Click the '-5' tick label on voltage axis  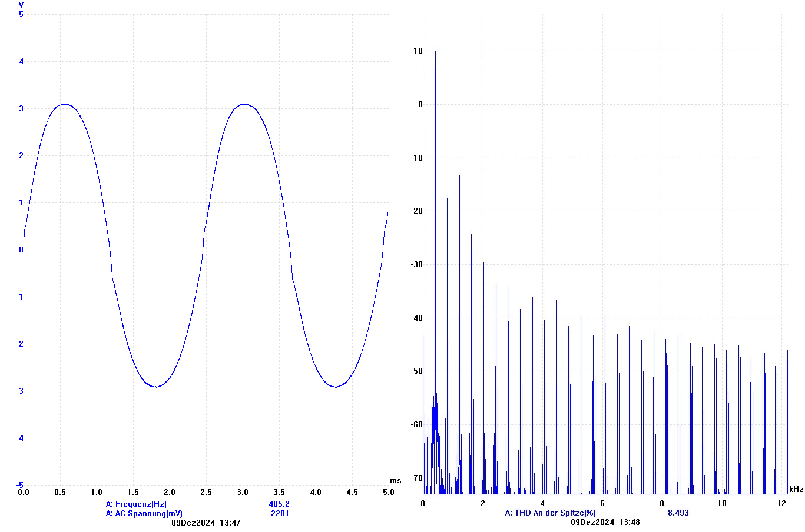click(x=20, y=485)
